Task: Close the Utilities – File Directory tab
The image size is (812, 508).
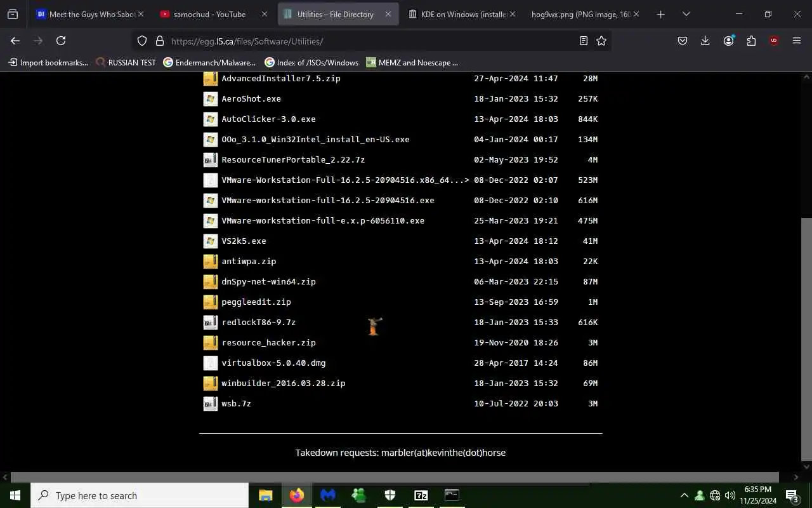Action: (x=388, y=14)
